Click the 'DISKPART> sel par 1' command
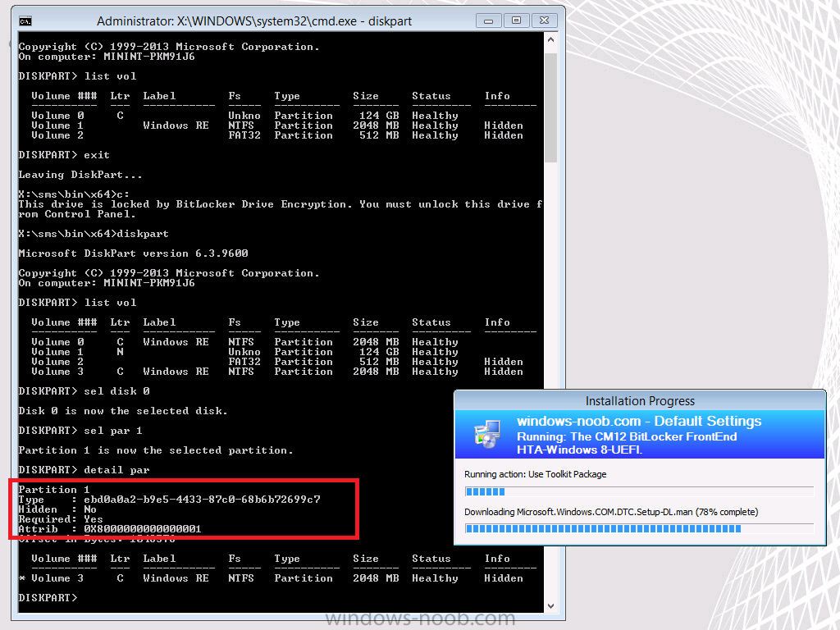 pyautogui.click(x=80, y=431)
